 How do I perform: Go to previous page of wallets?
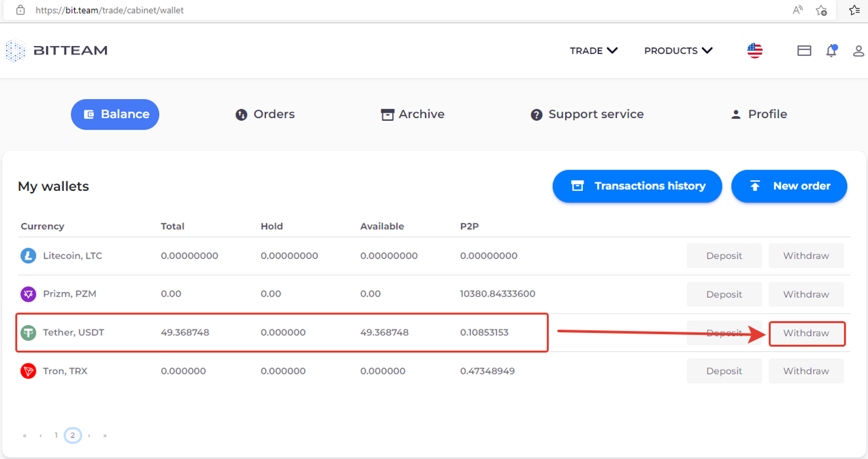click(x=40, y=435)
